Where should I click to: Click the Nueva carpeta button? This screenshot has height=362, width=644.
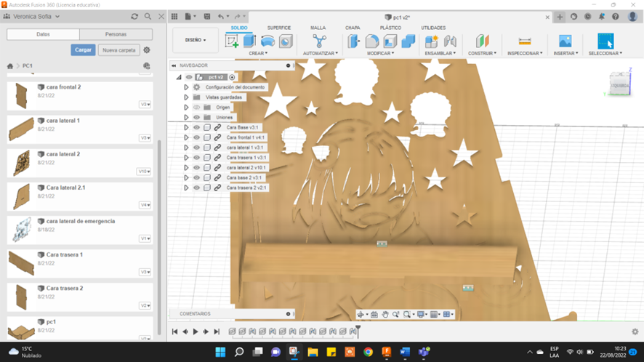click(119, 49)
